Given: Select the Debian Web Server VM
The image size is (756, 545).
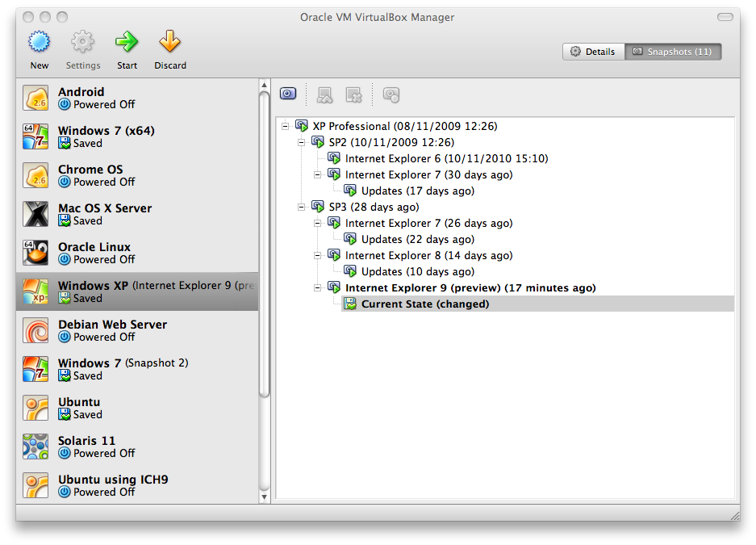Looking at the screenshot, I should coord(112,330).
